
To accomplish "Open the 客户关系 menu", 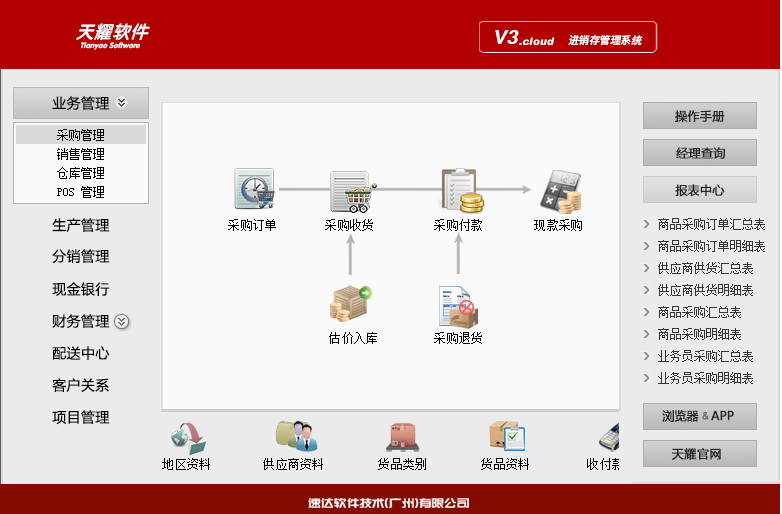I will click(81, 385).
